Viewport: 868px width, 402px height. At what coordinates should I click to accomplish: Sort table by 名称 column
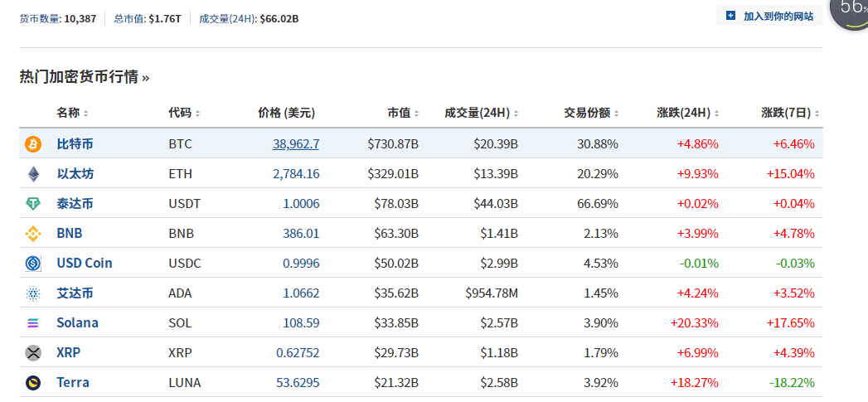point(72,113)
